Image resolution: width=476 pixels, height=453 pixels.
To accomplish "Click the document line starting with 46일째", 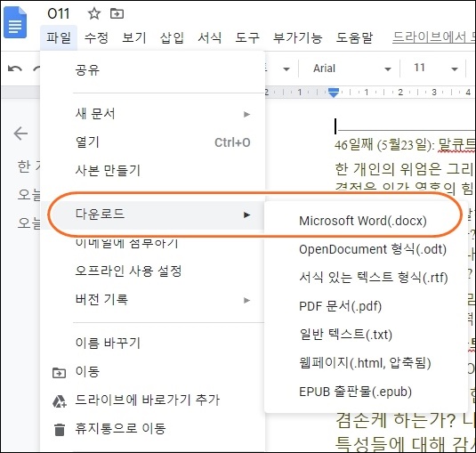I will point(405,145).
